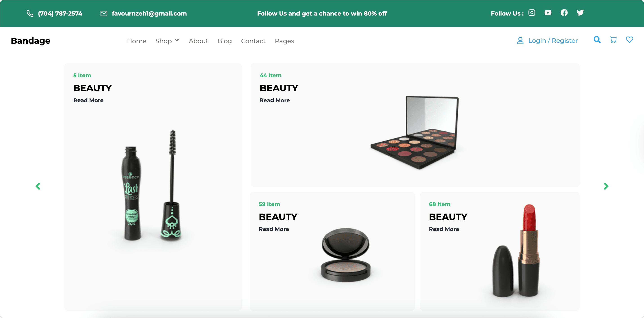Navigate to the Blog page

(224, 41)
